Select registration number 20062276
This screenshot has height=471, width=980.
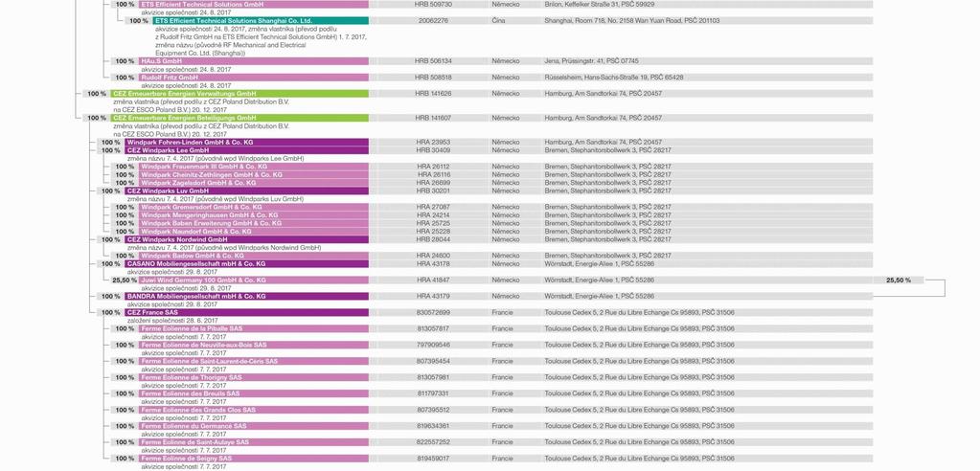pos(433,21)
